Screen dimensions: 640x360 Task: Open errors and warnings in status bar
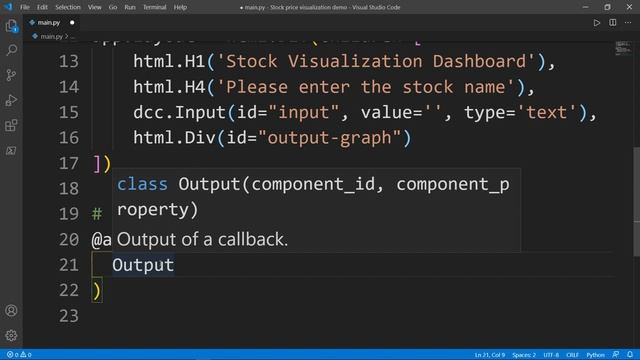point(19,355)
